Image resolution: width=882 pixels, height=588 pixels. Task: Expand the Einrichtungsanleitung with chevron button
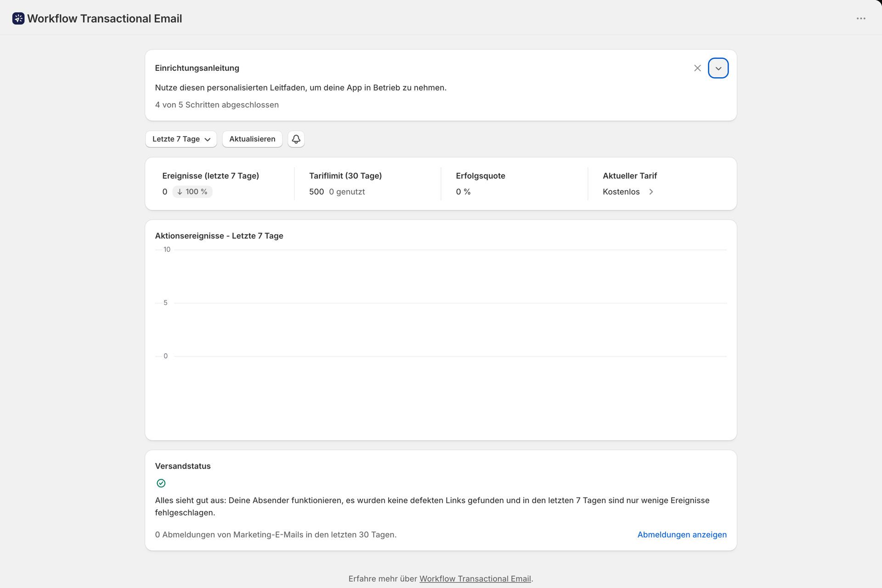pyautogui.click(x=718, y=68)
